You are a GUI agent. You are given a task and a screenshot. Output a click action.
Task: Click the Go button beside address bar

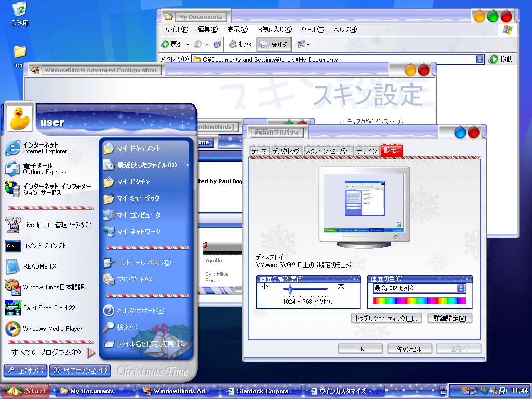[501, 59]
